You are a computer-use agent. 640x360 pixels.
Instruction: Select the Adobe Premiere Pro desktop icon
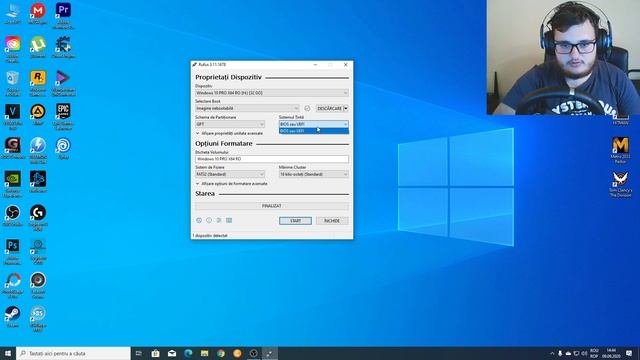point(63,16)
